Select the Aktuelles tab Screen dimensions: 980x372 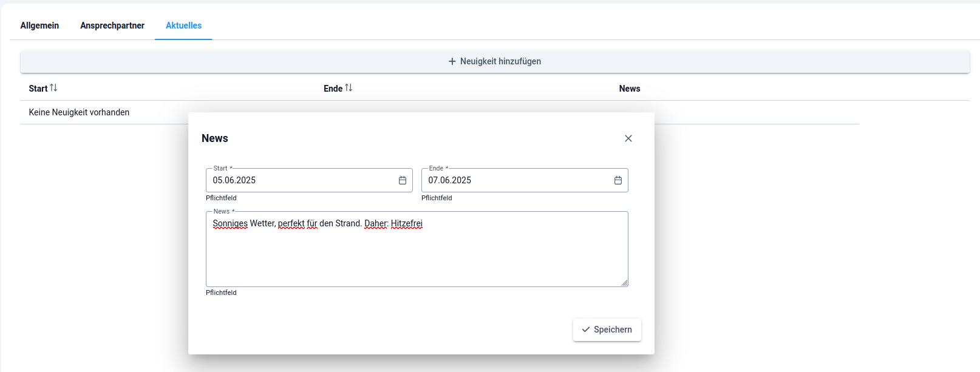[x=183, y=25]
